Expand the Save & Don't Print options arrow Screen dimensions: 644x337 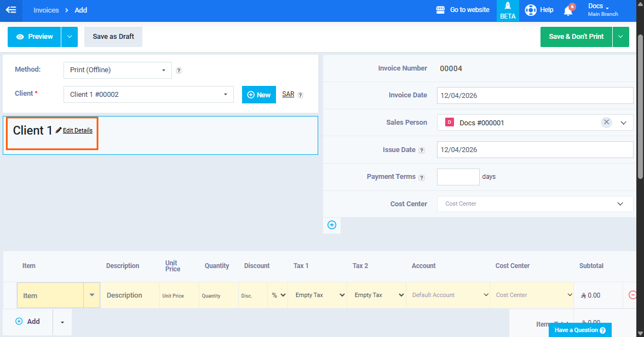tap(620, 37)
